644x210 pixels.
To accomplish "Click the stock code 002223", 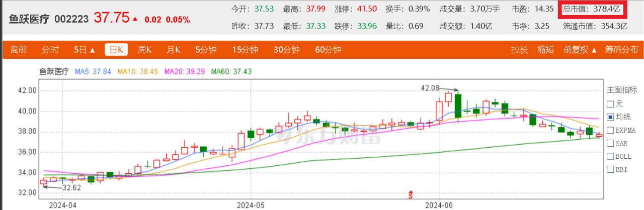I will (x=71, y=19).
